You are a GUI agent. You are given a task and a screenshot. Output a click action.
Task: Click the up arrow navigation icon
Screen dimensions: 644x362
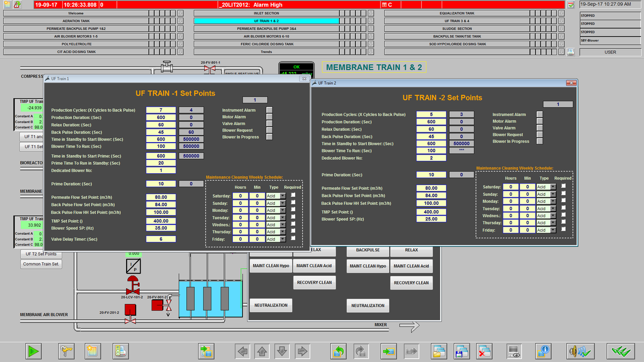(x=262, y=351)
